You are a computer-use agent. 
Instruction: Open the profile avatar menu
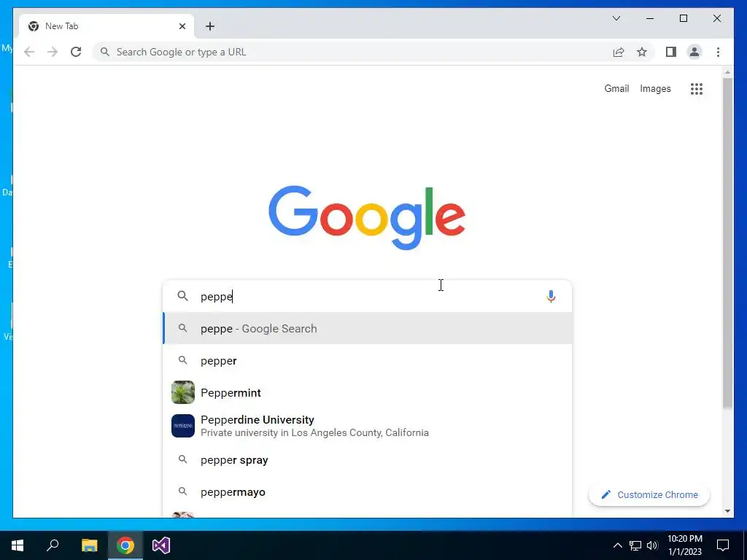[x=694, y=52]
